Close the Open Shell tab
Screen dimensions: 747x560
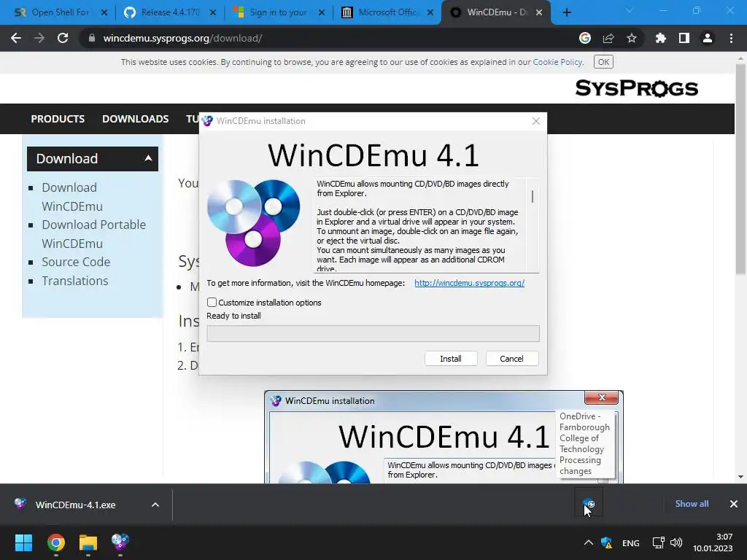(104, 12)
